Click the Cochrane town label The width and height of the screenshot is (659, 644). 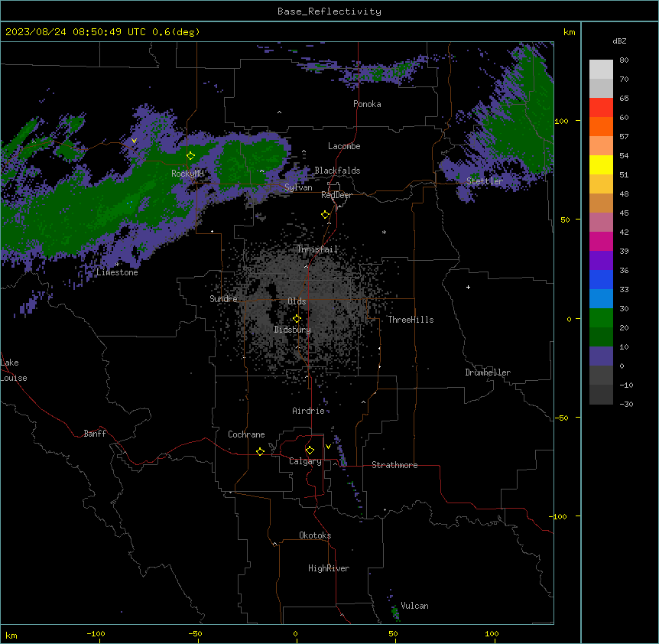tap(246, 434)
